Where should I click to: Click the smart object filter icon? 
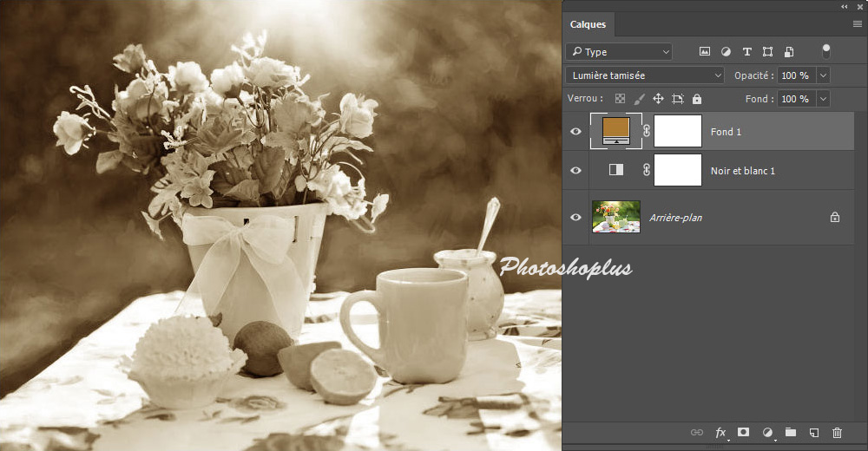pyautogui.click(x=788, y=52)
